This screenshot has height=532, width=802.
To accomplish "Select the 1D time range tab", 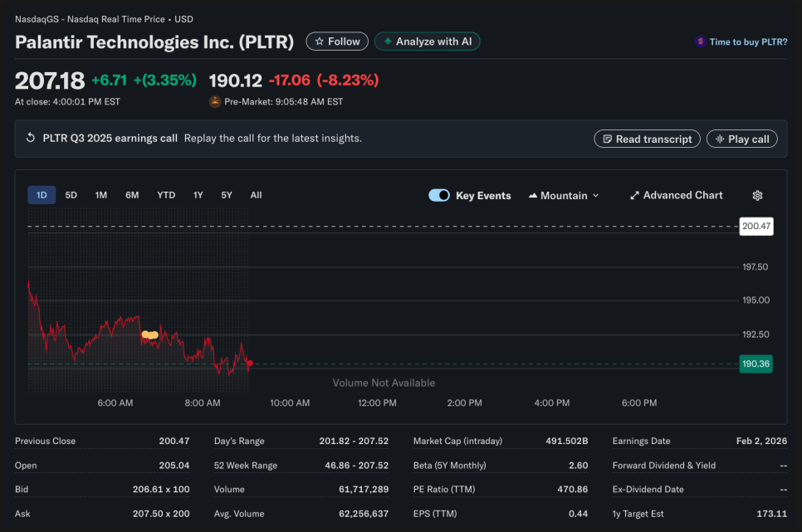I will tap(42, 195).
